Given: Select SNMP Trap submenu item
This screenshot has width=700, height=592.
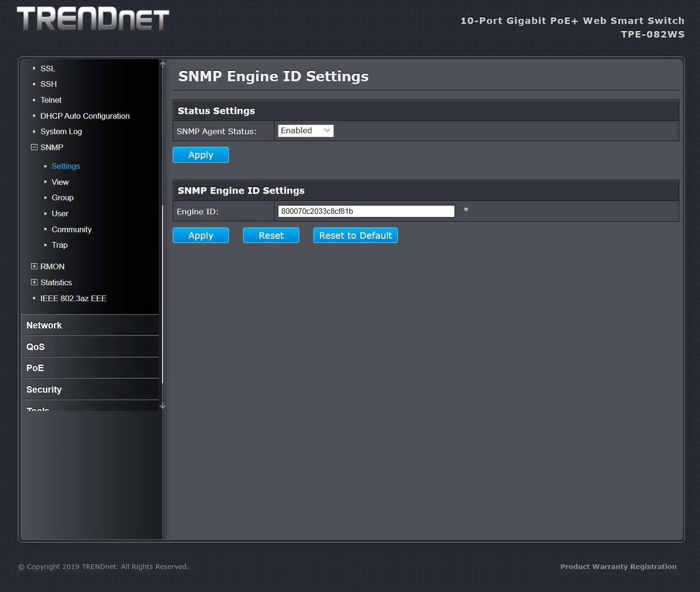Looking at the screenshot, I should tap(60, 245).
